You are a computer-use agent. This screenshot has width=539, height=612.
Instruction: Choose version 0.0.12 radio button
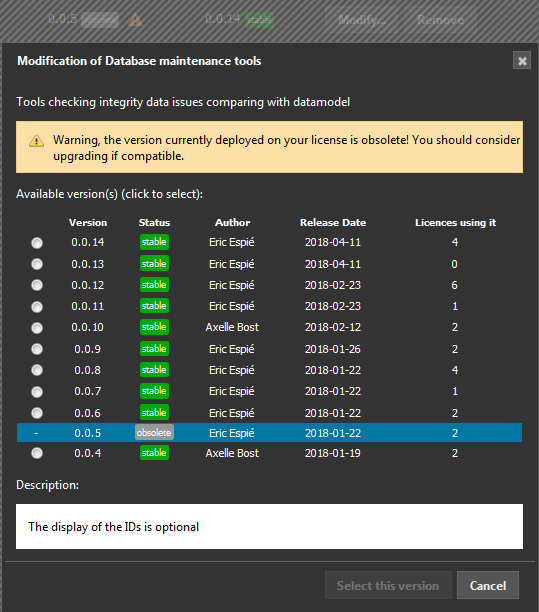click(x=37, y=285)
